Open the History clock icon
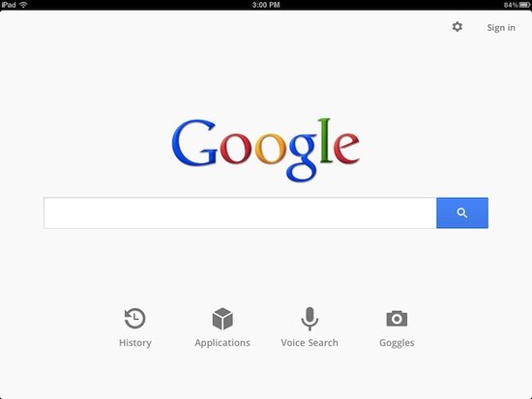532x399 pixels. click(135, 318)
